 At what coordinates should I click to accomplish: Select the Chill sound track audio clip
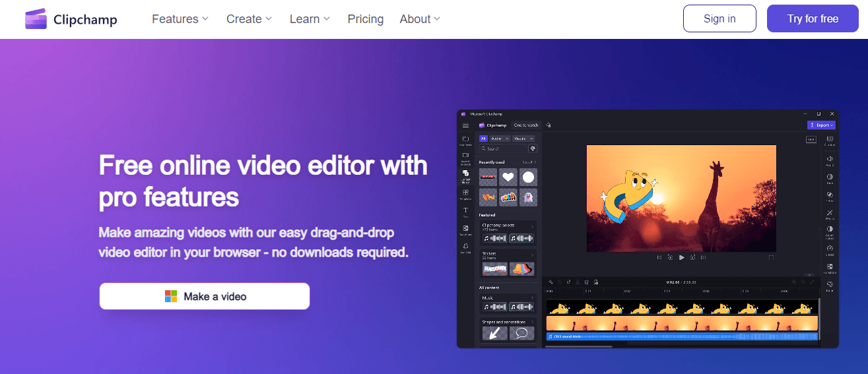pyautogui.click(x=682, y=336)
